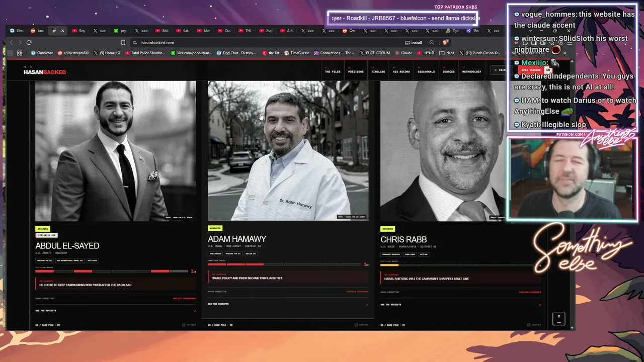The height and width of the screenshot is (362, 644).
Task: Switch to the 'Bat' YouTube tab
Action: 183,31
